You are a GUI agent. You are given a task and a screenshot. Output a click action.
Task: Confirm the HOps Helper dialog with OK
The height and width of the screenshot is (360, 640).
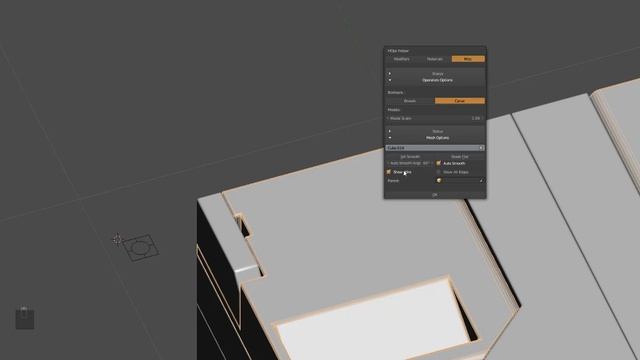pos(435,195)
